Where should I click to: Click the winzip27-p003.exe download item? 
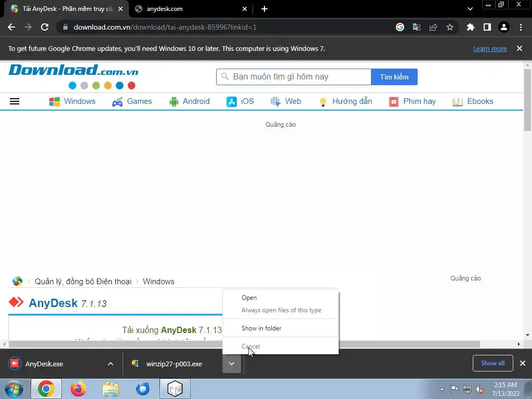[173, 364]
